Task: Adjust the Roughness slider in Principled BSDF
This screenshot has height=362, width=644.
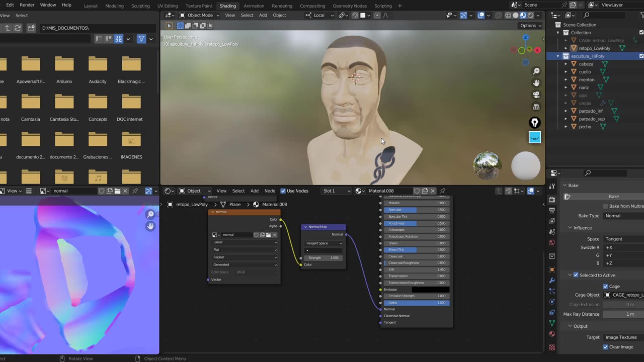Action: [x=417, y=223]
